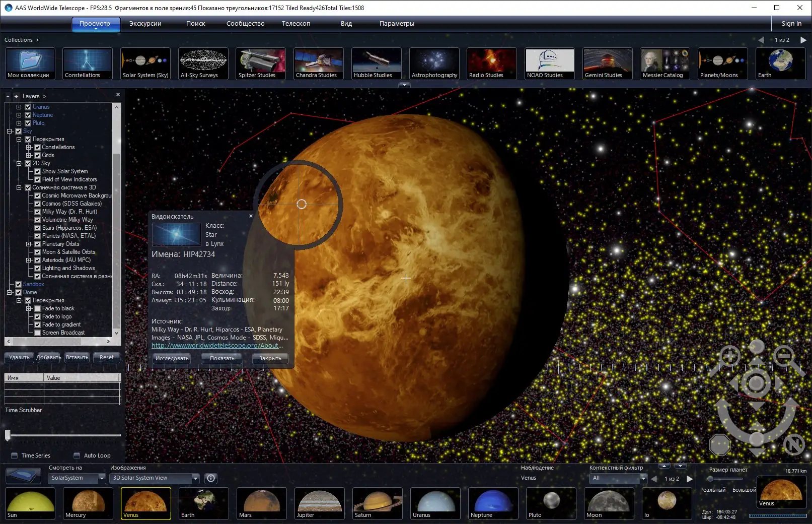The height and width of the screenshot is (524, 812).
Task: Enable the Fade to black checkbox
Action: click(x=37, y=308)
